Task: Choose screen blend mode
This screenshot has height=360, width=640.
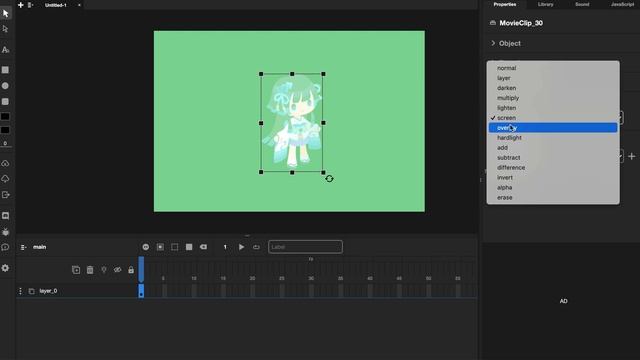Action: coord(553,118)
